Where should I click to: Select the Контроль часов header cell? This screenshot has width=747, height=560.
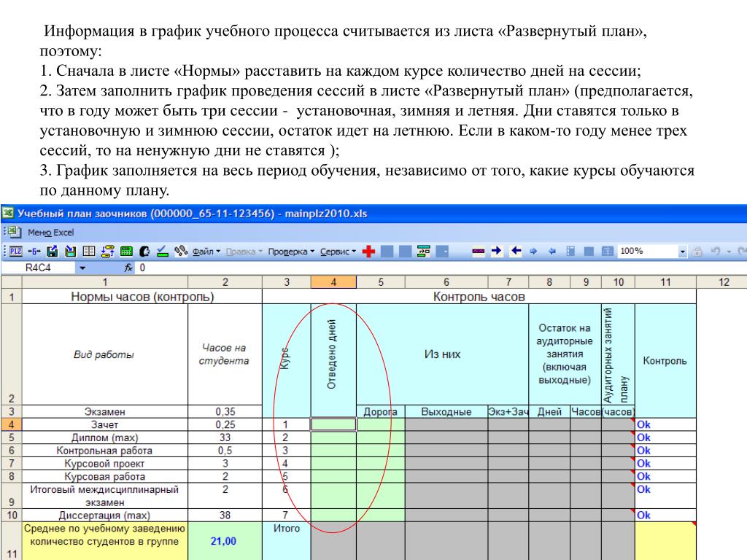click(x=479, y=297)
